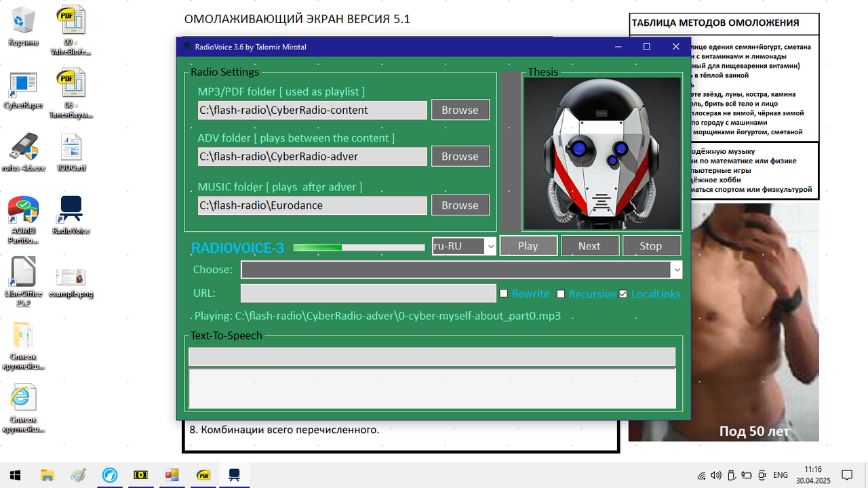Expand the Choose combo box
Screen dimensions: 868x488
(x=676, y=270)
